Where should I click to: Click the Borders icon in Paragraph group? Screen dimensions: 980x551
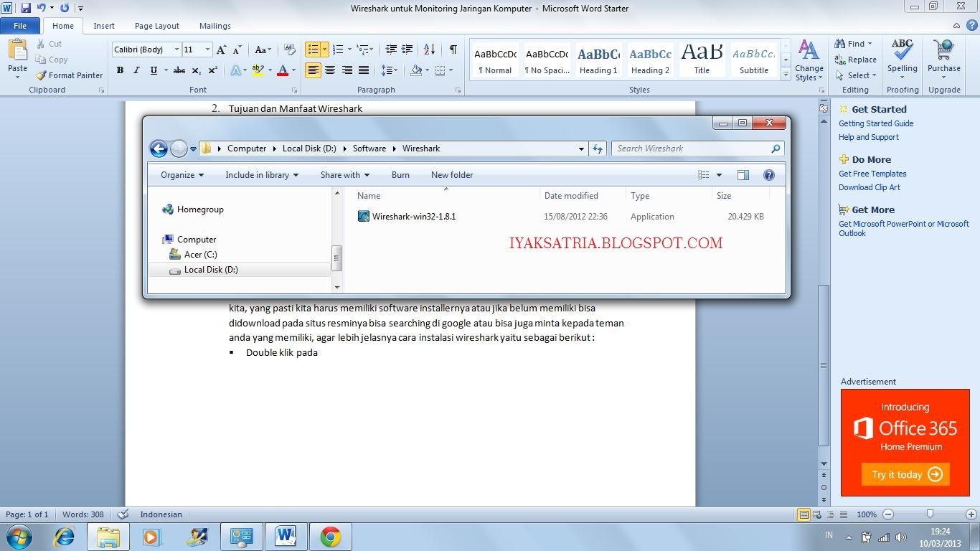[440, 70]
